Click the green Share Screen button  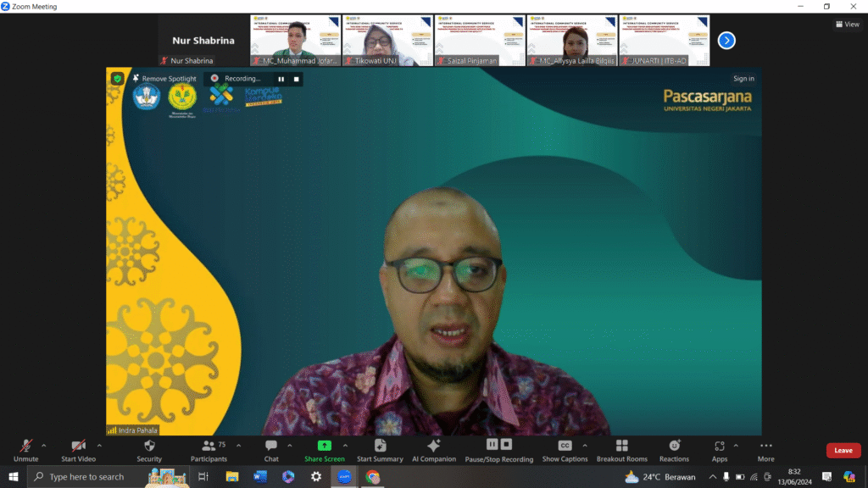pyautogui.click(x=324, y=450)
